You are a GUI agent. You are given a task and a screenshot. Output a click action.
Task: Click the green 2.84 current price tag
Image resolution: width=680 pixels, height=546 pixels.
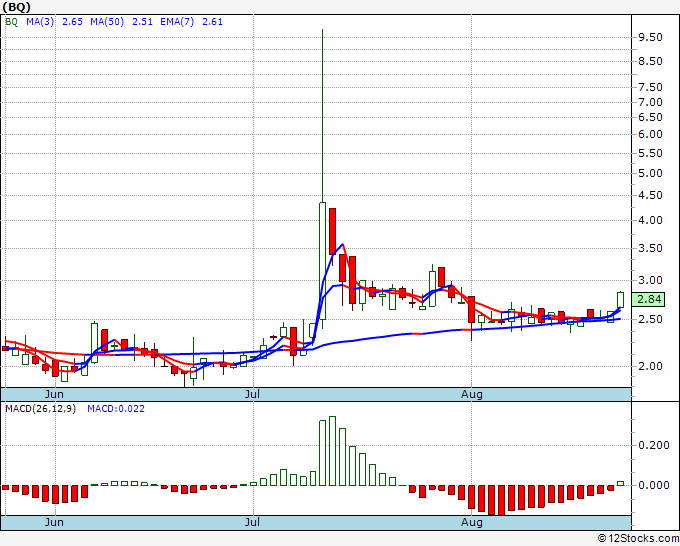(648, 299)
